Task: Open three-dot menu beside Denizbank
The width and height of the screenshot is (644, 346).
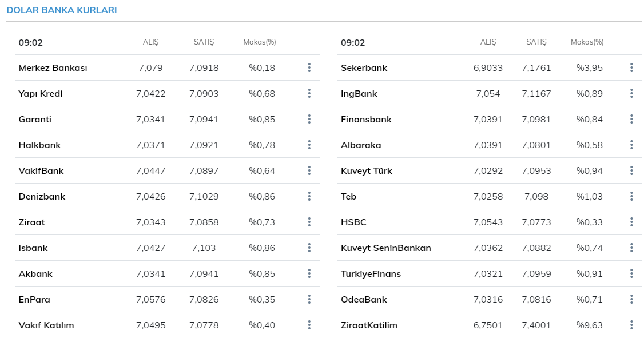Action: [309, 197]
